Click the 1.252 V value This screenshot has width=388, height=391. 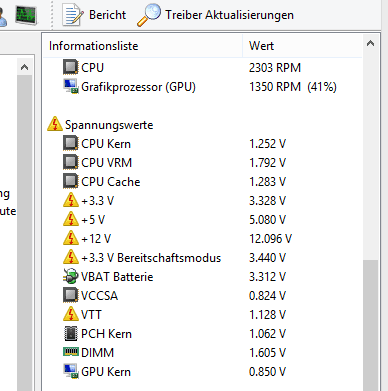pos(267,144)
